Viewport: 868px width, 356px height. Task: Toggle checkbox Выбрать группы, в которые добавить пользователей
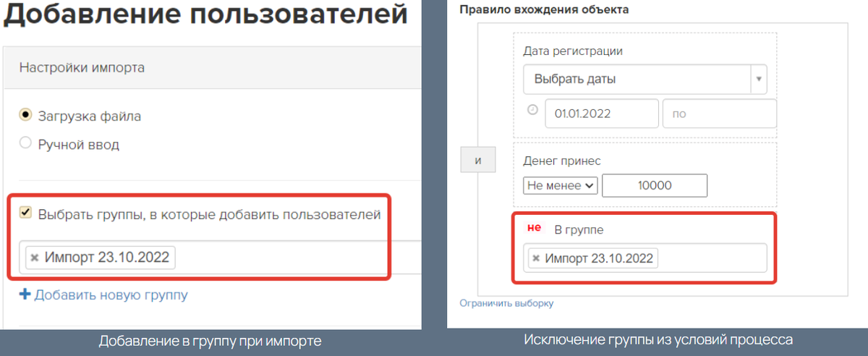pyautogui.click(x=25, y=213)
